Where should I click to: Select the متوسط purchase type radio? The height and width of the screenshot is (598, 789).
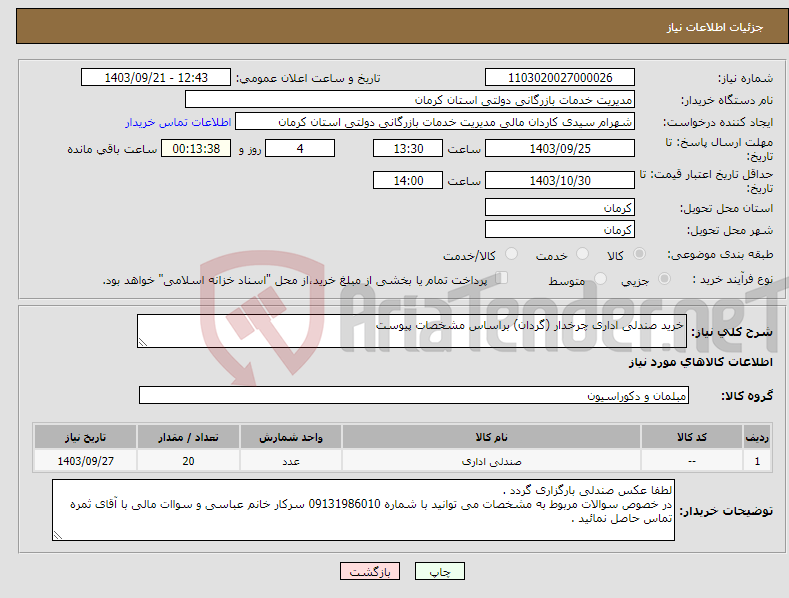(x=600, y=278)
